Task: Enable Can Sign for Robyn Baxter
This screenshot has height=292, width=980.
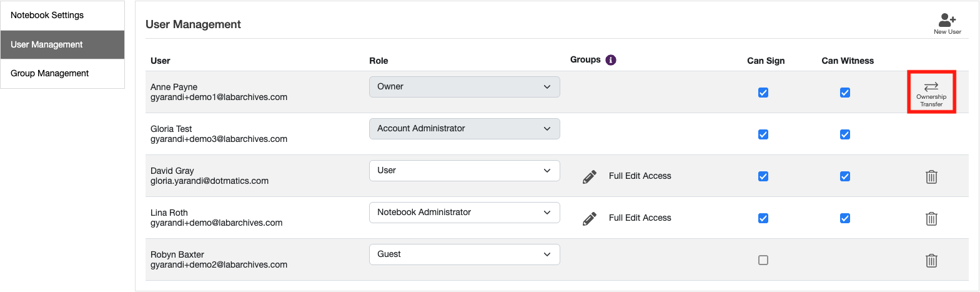Action: tap(763, 260)
